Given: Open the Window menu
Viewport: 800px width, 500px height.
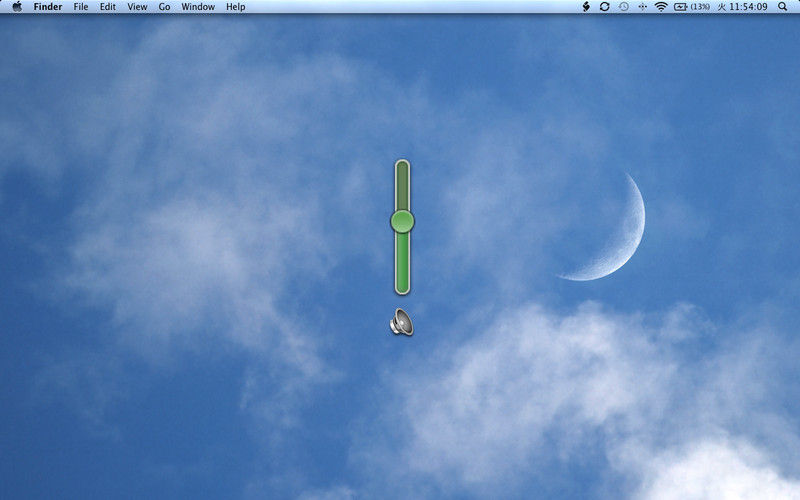Looking at the screenshot, I should [198, 7].
